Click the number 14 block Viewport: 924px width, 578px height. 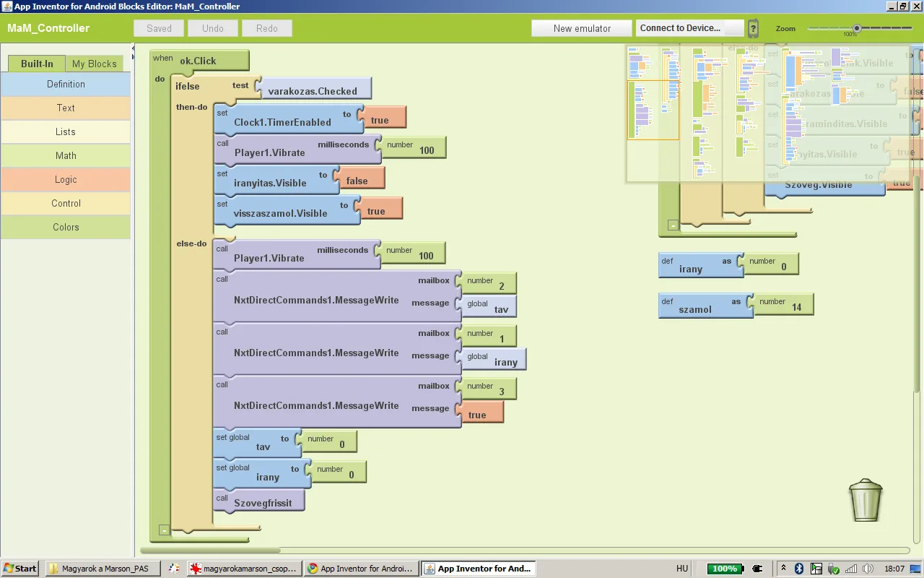[x=781, y=304]
